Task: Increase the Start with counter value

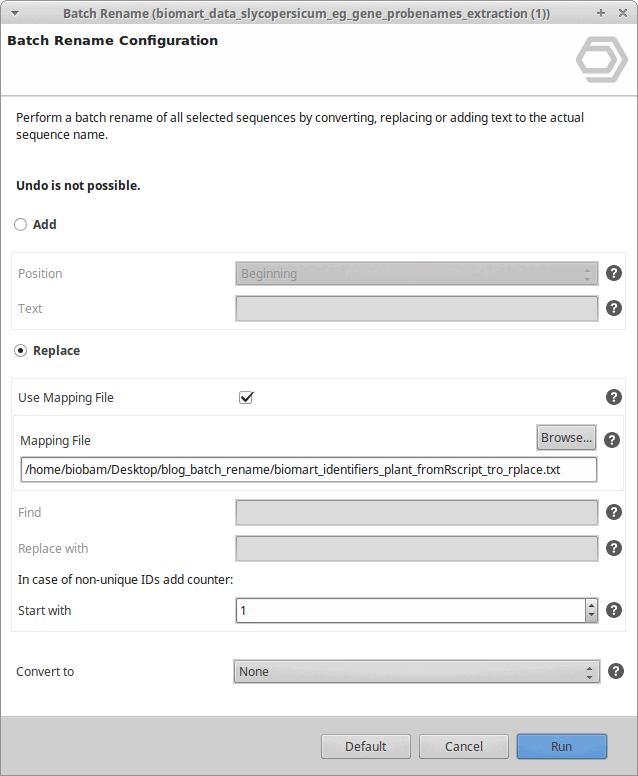Action: pos(591,605)
